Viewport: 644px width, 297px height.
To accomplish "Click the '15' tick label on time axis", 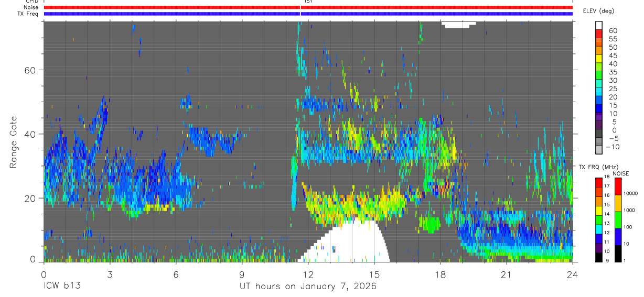I will pyautogui.click(x=374, y=274).
